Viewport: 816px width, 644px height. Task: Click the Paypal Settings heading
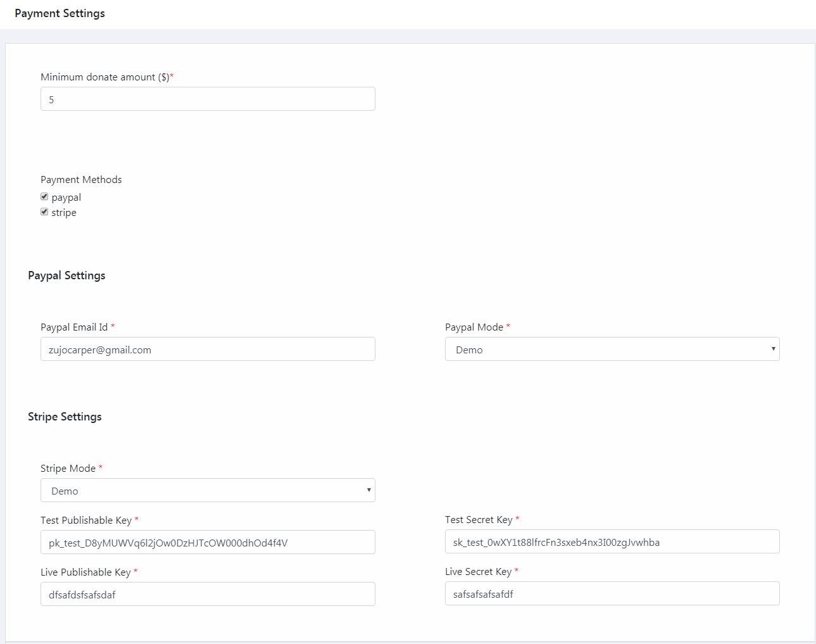click(x=66, y=275)
